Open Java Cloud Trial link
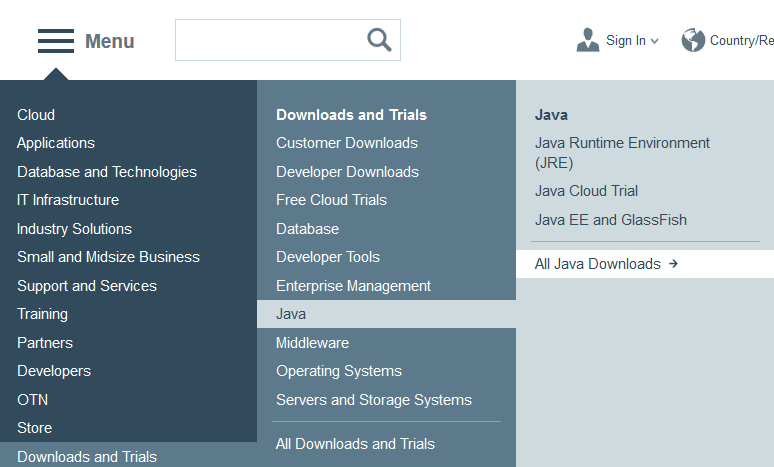The height and width of the screenshot is (467, 774). point(586,191)
